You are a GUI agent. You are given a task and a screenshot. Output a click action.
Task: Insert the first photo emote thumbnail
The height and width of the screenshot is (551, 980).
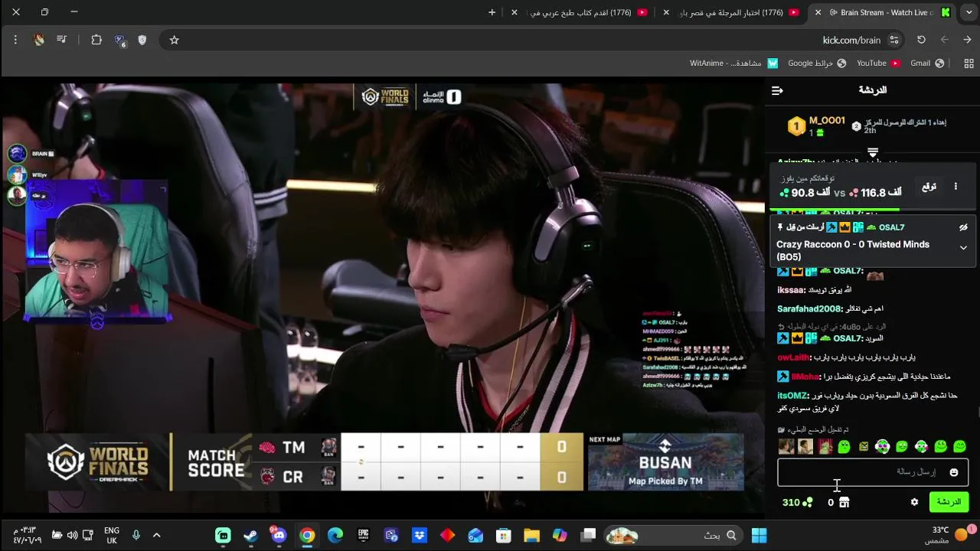click(x=786, y=447)
